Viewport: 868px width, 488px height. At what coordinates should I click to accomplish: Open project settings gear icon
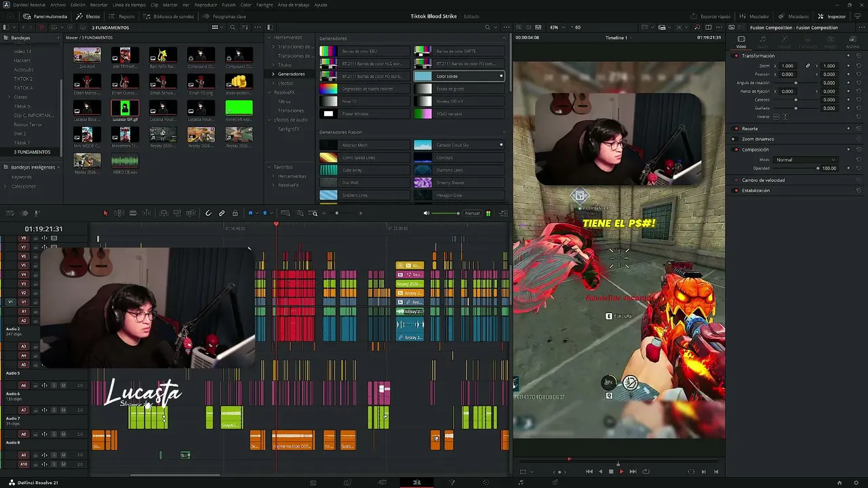(x=857, y=483)
